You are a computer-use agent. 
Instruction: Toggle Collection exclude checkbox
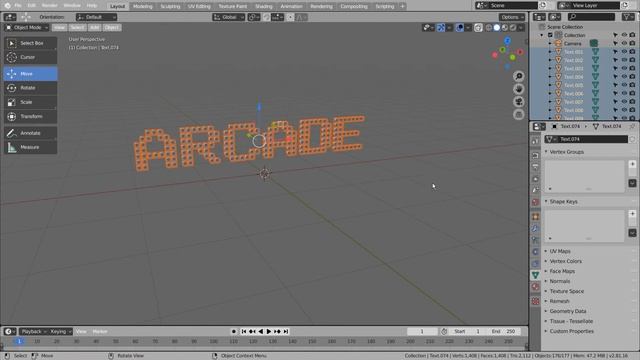[550, 35]
